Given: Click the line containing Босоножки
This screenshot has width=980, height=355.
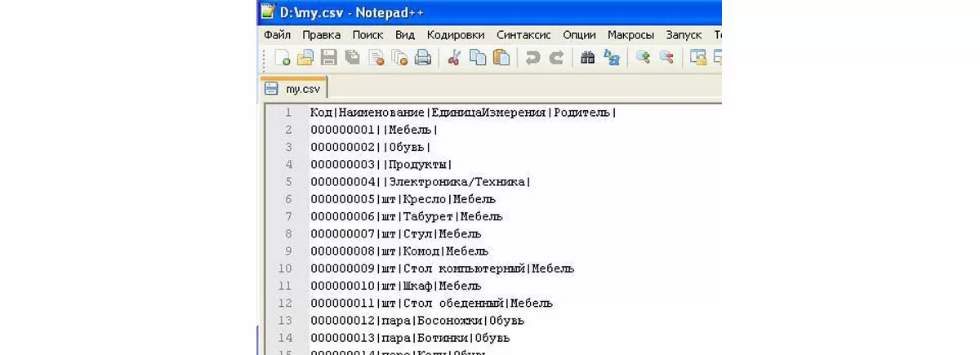Looking at the screenshot, I should pyautogui.click(x=417, y=321).
